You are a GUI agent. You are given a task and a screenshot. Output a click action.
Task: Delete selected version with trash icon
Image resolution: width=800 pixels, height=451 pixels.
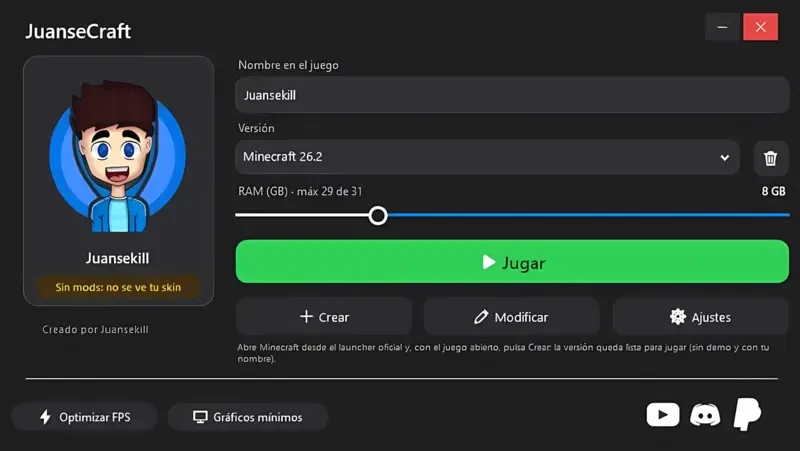pos(770,158)
